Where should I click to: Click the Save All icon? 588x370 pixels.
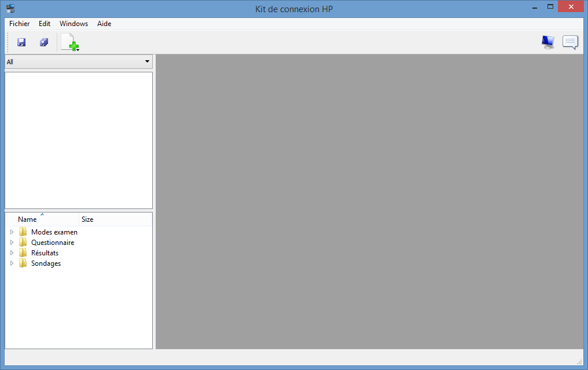pos(44,42)
